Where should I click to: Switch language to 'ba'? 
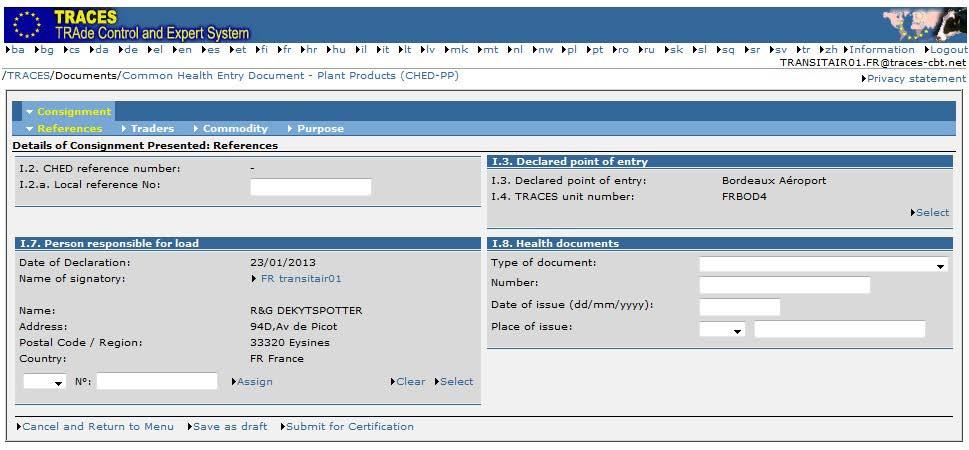pos(15,50)
